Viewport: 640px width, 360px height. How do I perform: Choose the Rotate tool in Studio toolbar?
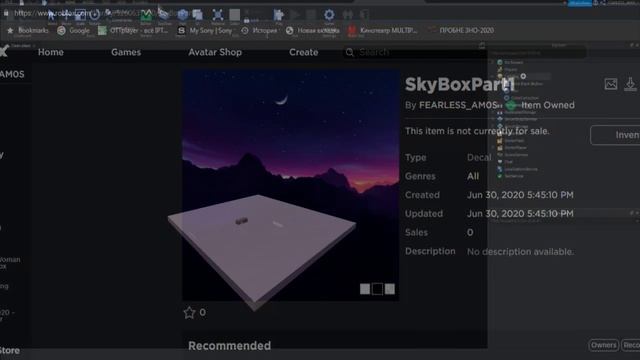coord(95,16)
